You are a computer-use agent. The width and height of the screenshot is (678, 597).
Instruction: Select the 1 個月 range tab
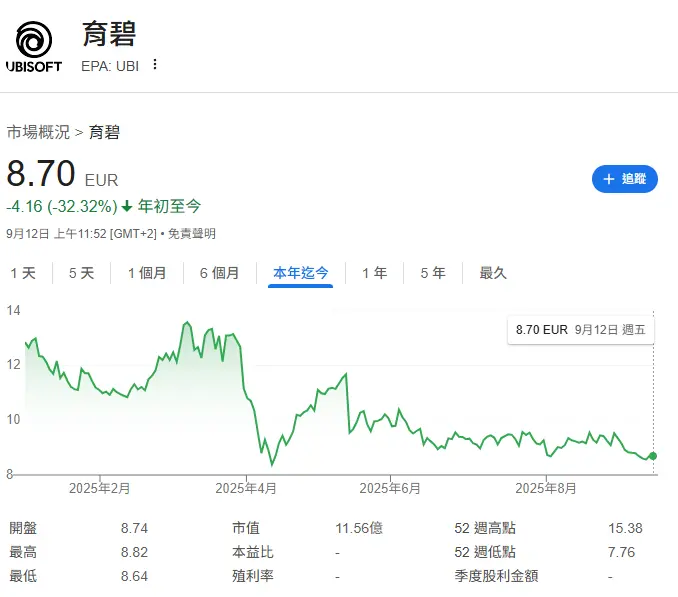click(147, 273)
